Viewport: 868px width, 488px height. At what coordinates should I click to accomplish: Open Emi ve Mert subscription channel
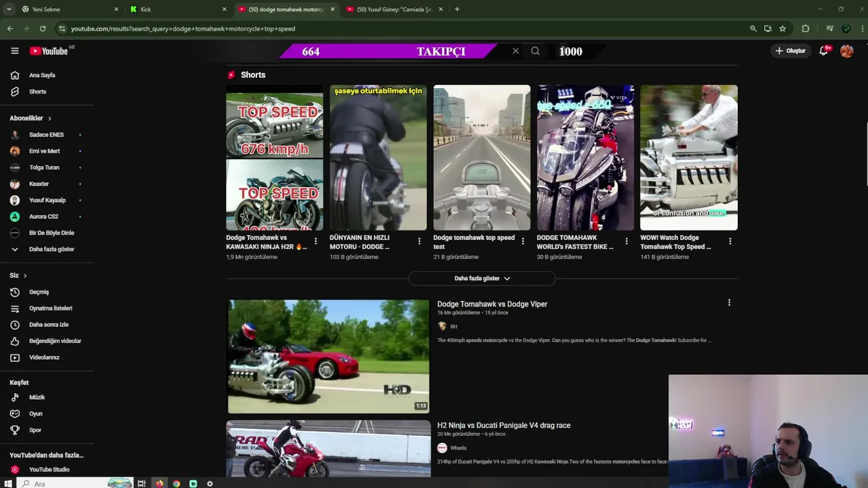pyautogui.click(x=44, y=151)
